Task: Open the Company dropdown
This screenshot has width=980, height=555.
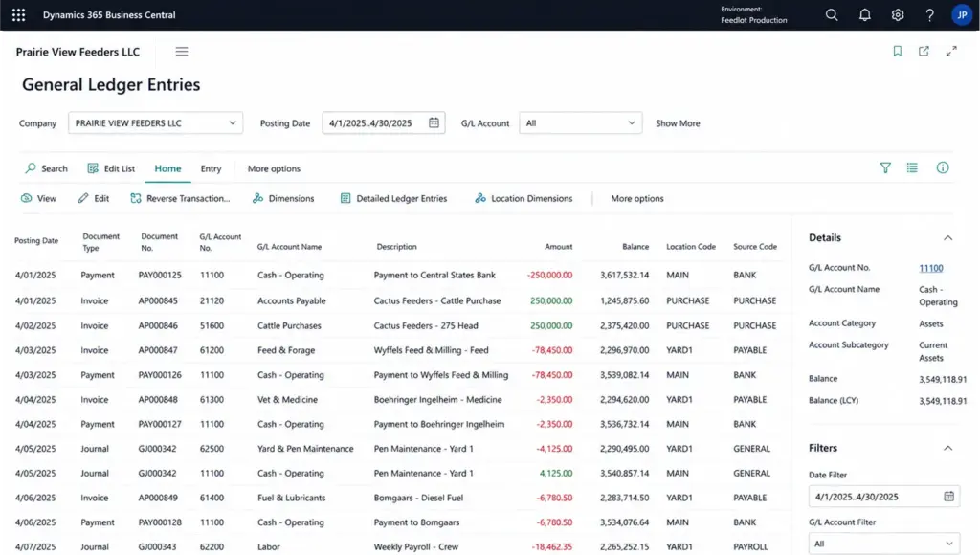Action: (x=156, y=123)
